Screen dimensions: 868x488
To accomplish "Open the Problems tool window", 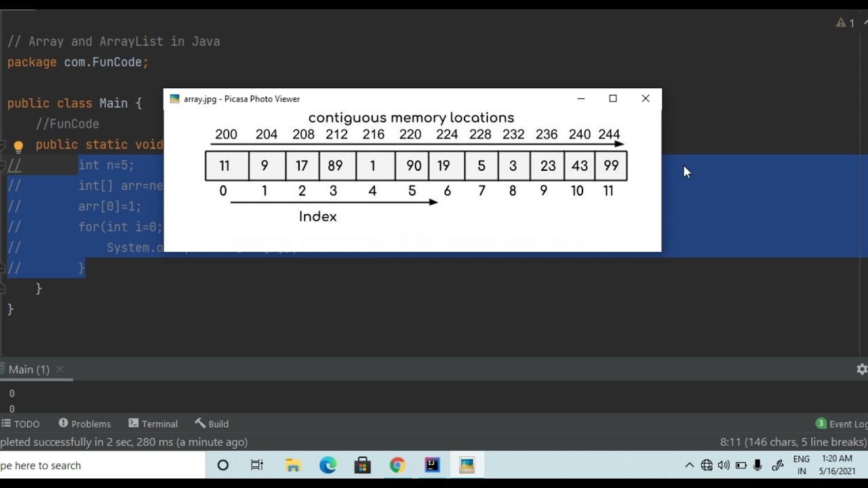I will [x=85, y=424].
